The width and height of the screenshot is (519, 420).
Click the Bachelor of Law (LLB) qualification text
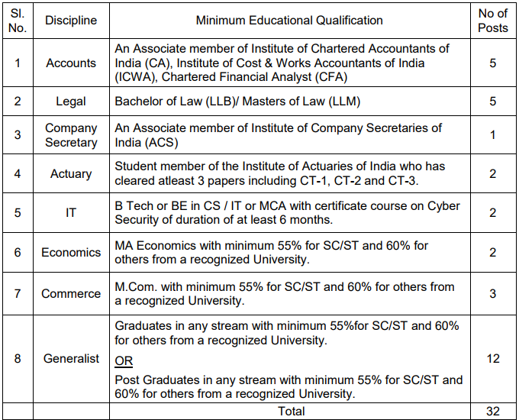tap(237, 102)
